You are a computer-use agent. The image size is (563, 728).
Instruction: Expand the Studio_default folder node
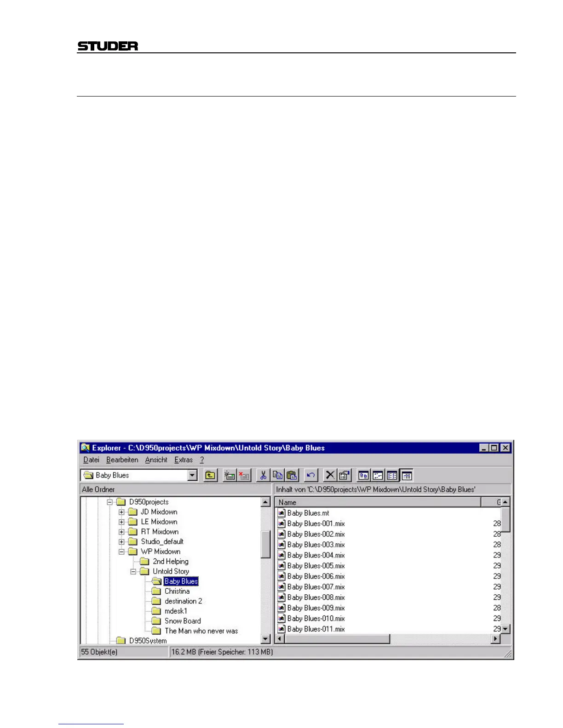(121, 541)
